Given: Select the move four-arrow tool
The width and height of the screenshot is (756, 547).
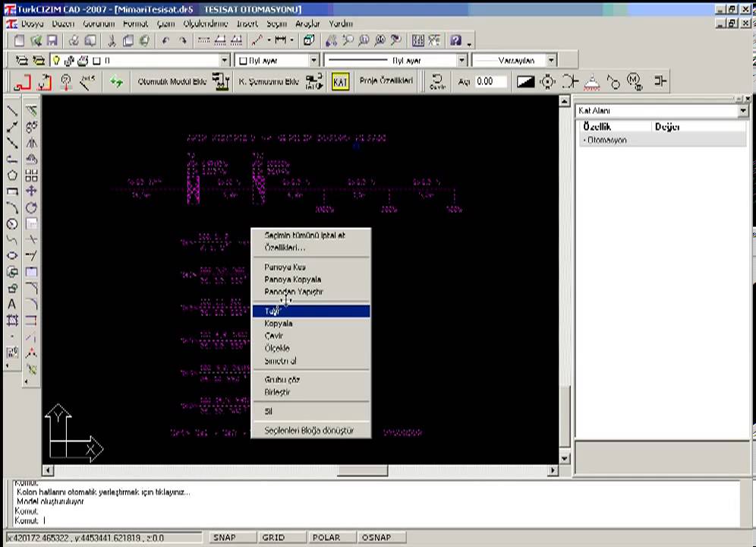Looking at the screenshot, I should tap(31, 191).
